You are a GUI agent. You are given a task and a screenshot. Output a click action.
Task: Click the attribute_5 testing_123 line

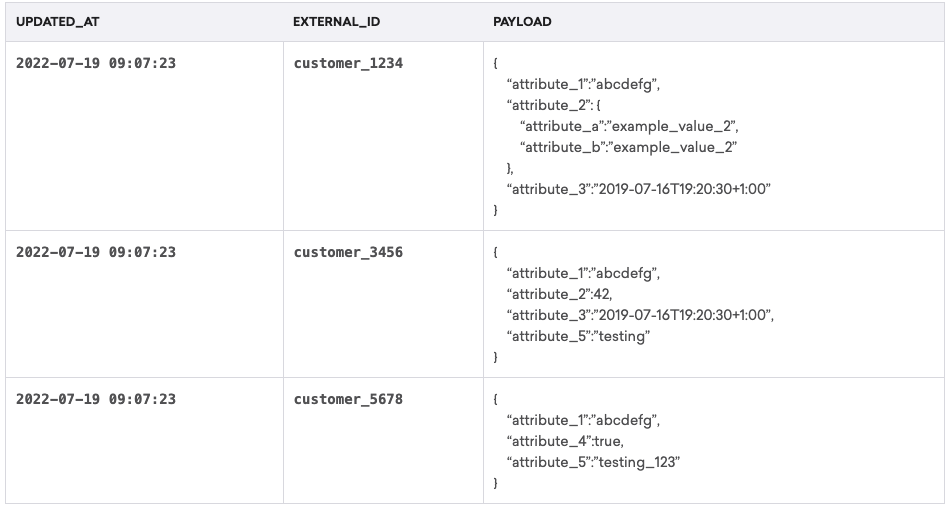coord(594,462)
